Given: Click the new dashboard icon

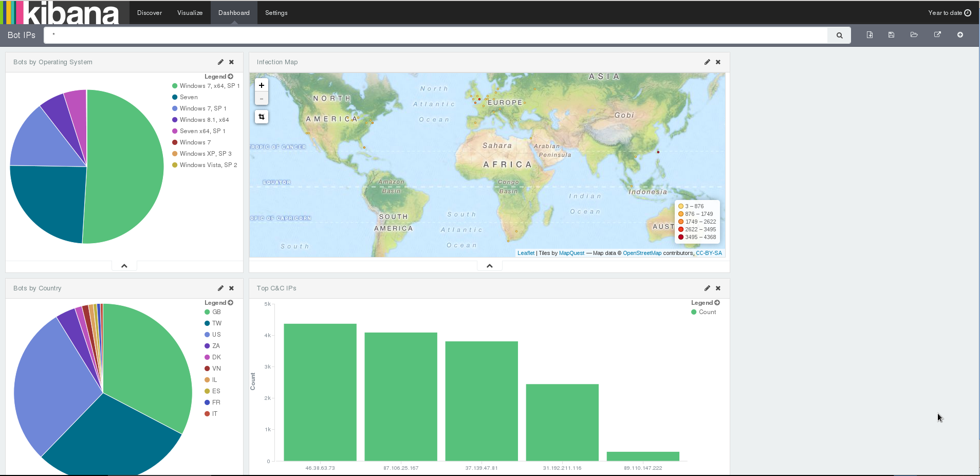Looking at the screenshot, I should 870,35.
